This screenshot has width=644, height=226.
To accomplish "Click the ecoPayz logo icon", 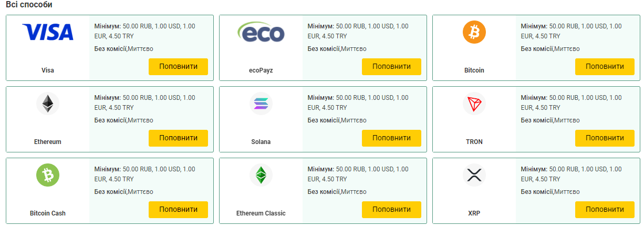I will pos(261,33).
